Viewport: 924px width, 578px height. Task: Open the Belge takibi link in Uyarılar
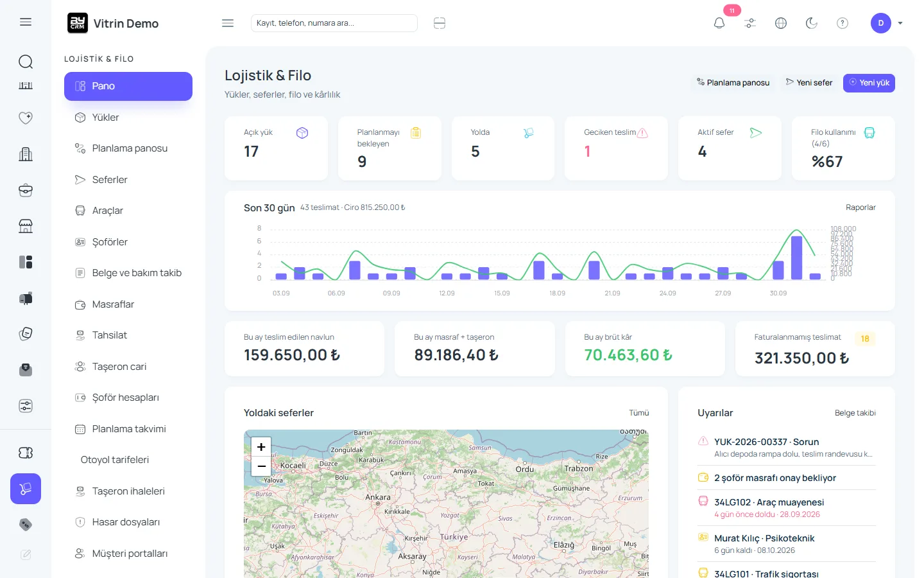855,413
